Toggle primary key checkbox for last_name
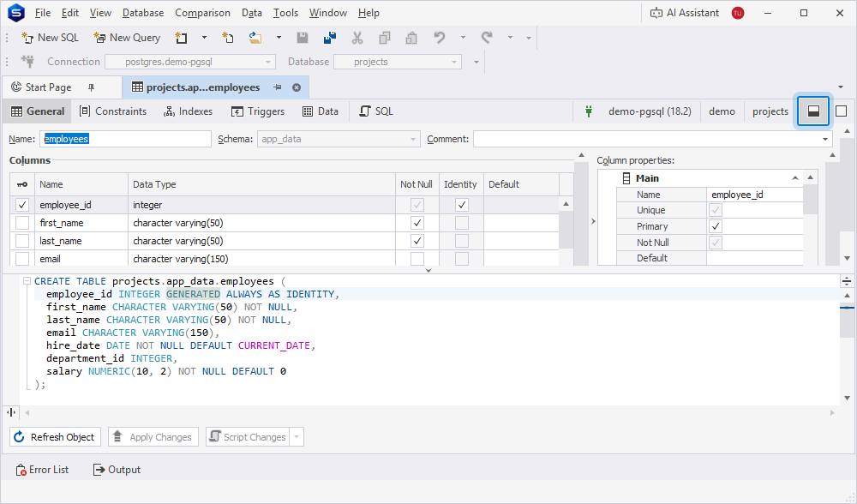The height and width of the screenshot is (504, 857). tap(22, 241)
